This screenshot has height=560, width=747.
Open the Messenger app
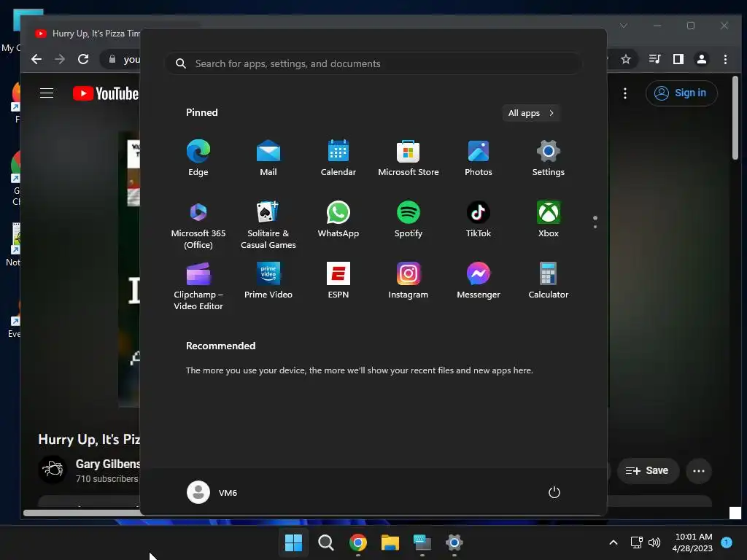(479, 281)
